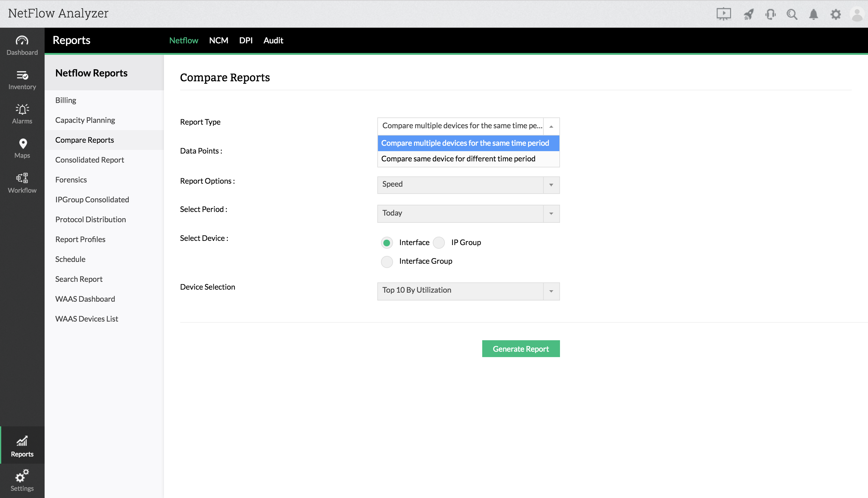The image size is (868, 498).
Task: Click the Generate Report button
Action: [x=520, y=349]
